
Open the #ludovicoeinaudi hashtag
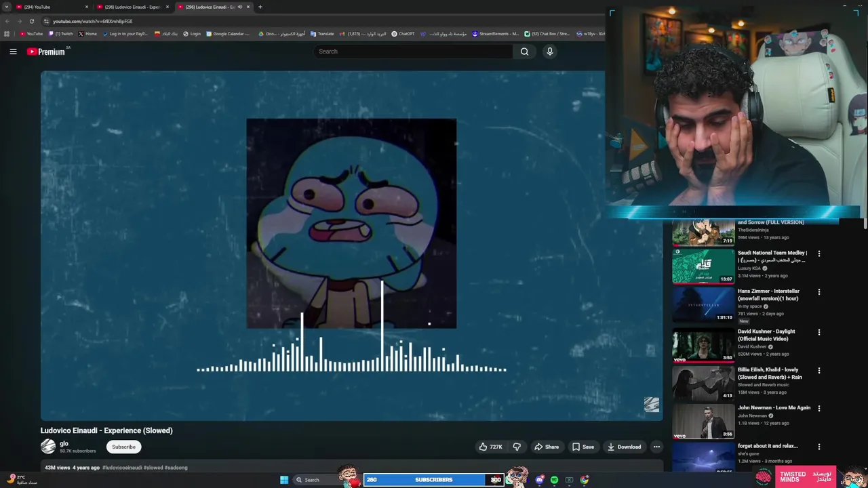tap(122, 468)
